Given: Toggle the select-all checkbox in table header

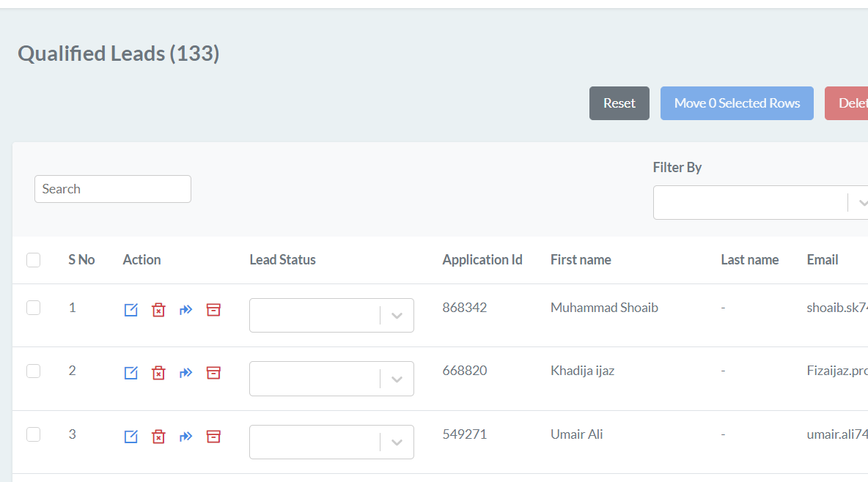Looking at the screenshot, I should (x=34, y=260).
